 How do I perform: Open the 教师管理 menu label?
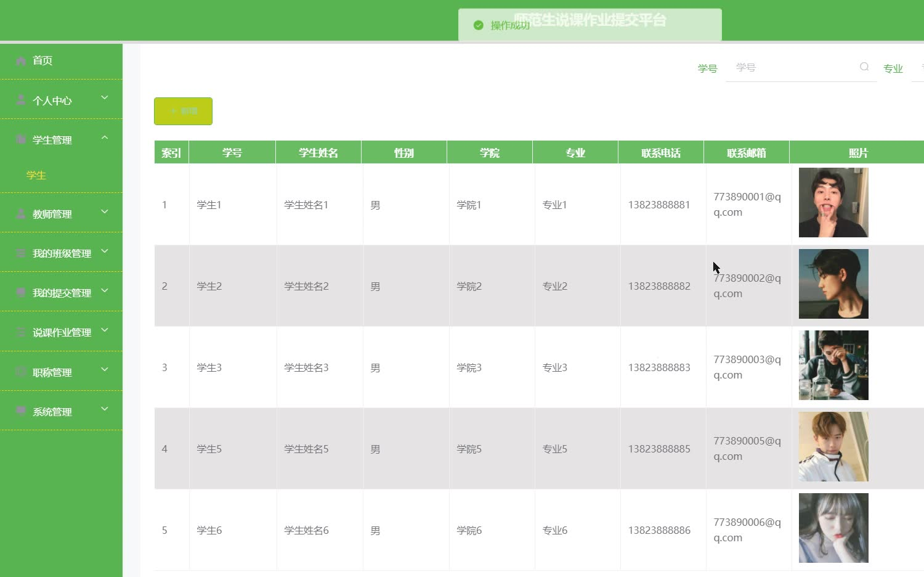tap(52, 215)
